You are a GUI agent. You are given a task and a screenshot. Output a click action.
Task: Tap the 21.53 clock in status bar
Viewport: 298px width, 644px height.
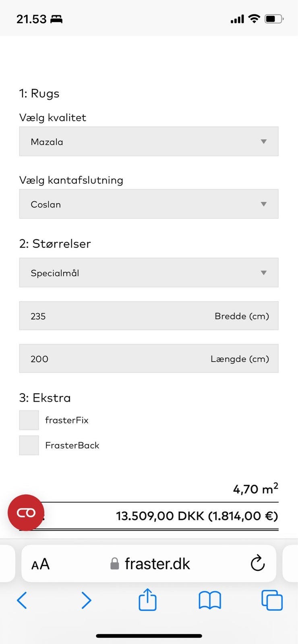[31, 19]
